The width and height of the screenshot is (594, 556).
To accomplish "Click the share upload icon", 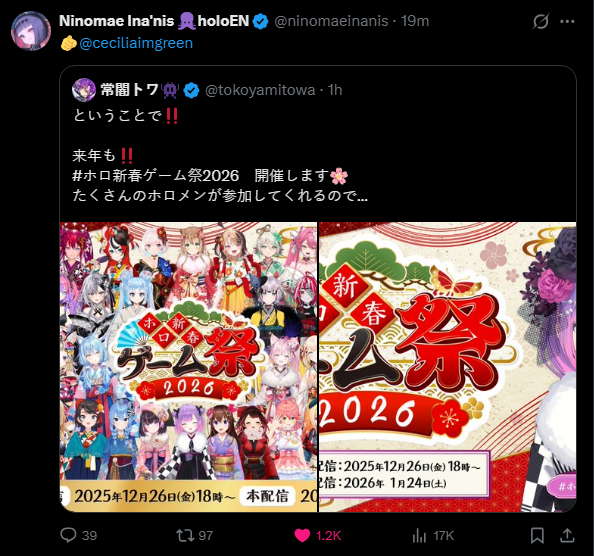I will [567, 535].
